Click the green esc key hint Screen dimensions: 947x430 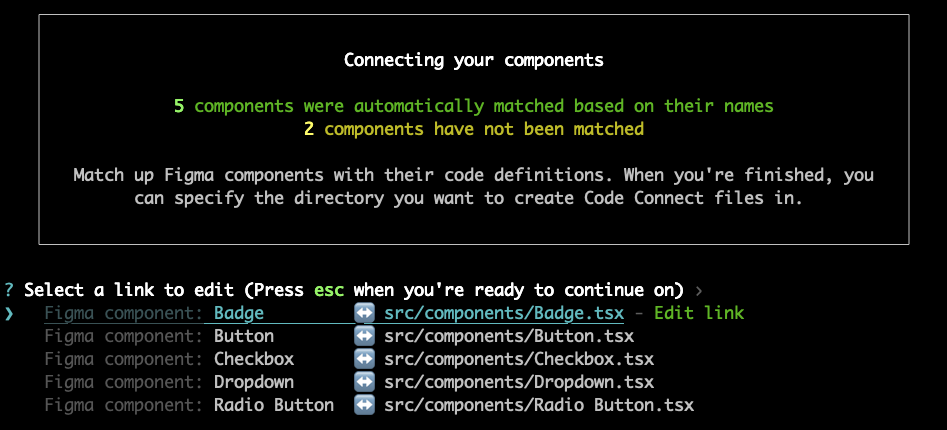pyautogui.click(x=329, y=291)
